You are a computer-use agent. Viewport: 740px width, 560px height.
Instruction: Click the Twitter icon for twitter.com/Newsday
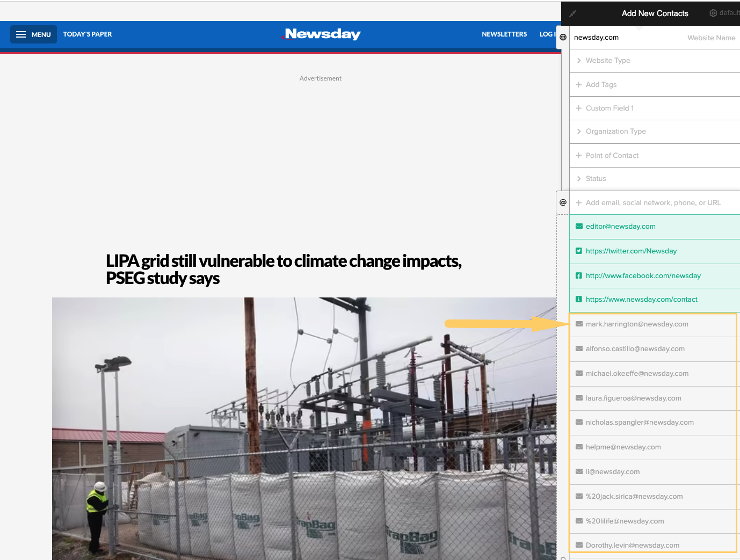[579, 251]
